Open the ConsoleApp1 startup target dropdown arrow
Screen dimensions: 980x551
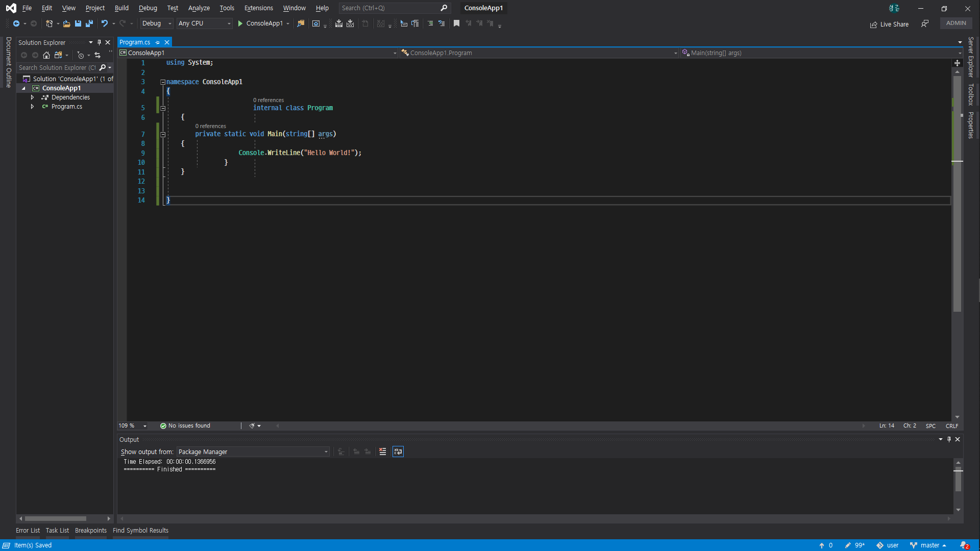tap(288, 23)
